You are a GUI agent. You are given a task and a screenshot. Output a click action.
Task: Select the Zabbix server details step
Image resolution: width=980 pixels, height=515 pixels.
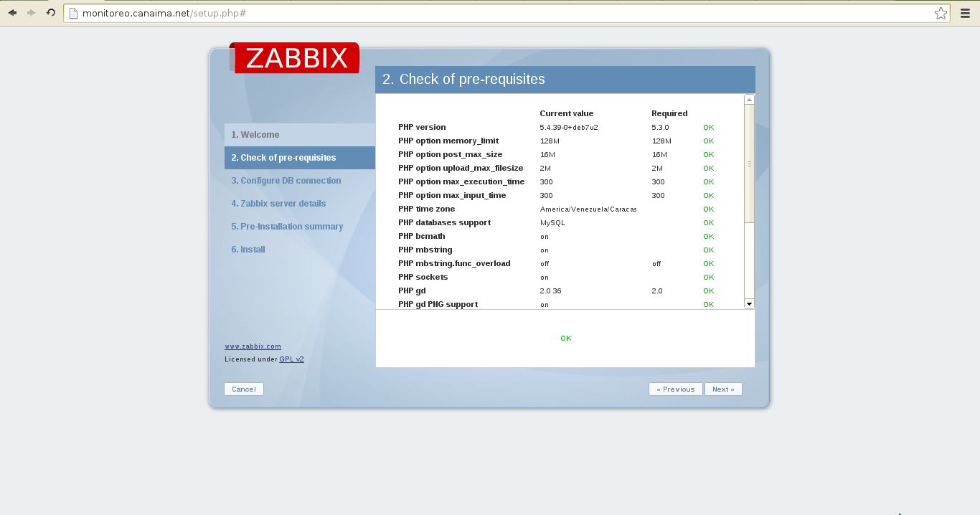pyautogui.click(x=279, y=203)
